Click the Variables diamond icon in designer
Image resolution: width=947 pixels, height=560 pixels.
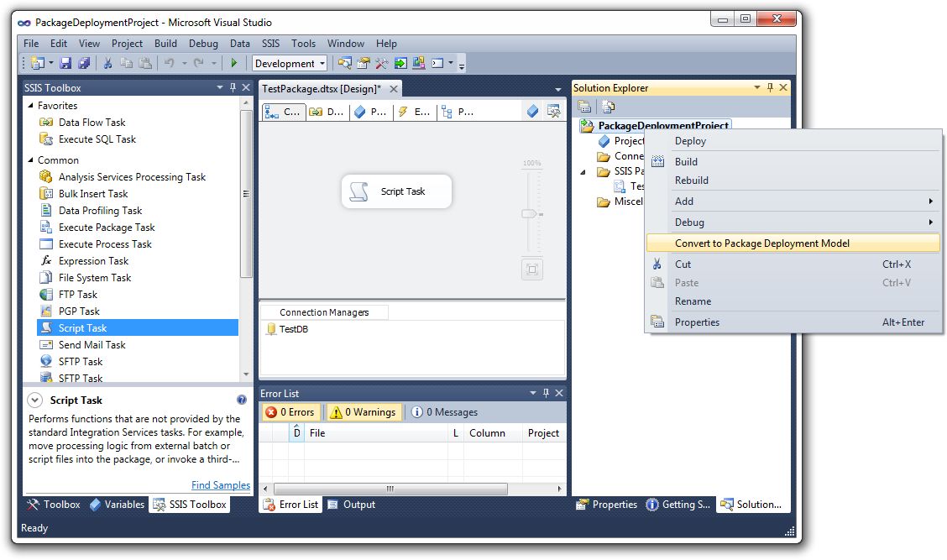coord(532,111)
